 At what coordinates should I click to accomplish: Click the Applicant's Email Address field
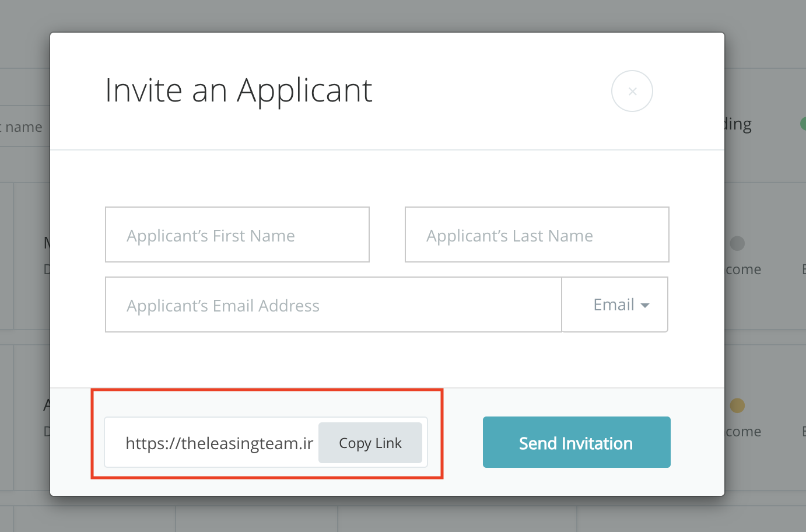[333, 305]
